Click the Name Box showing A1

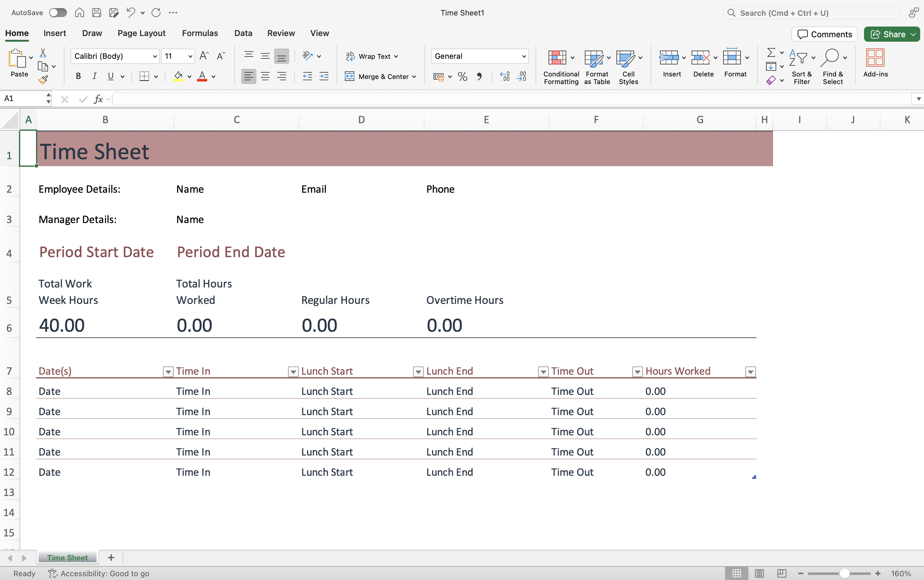click(x=24, y=99)
